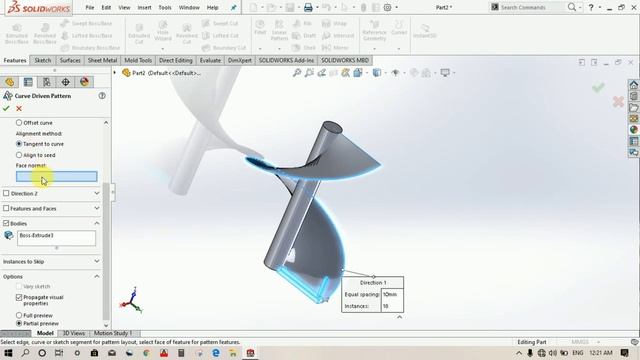Open Microsoft Edge from the taskbar
This screenshot has width=640, height=360.
tap(216, 353)
